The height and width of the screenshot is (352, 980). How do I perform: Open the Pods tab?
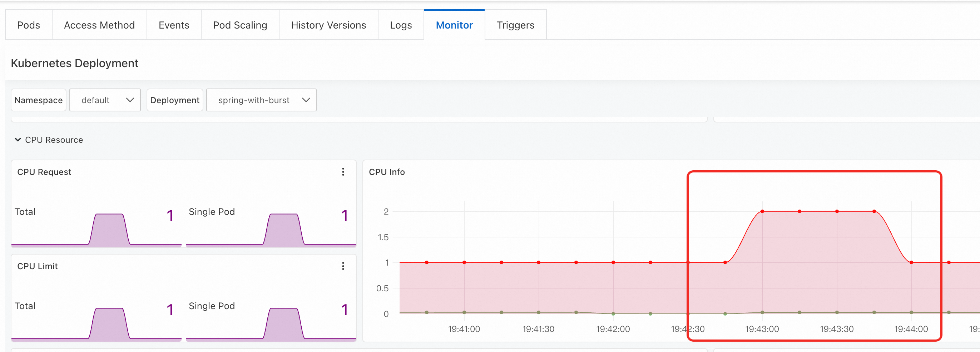[x=29, y=25]
